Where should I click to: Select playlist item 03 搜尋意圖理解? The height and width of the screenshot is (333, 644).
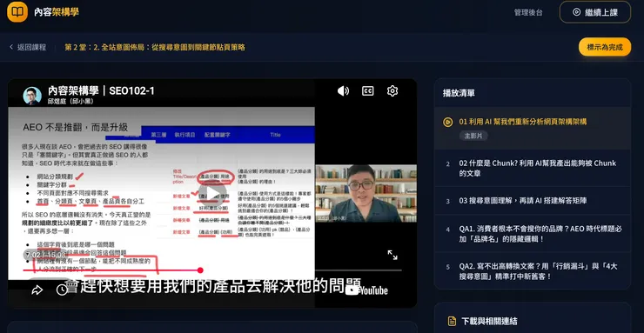tap(533, 201)
